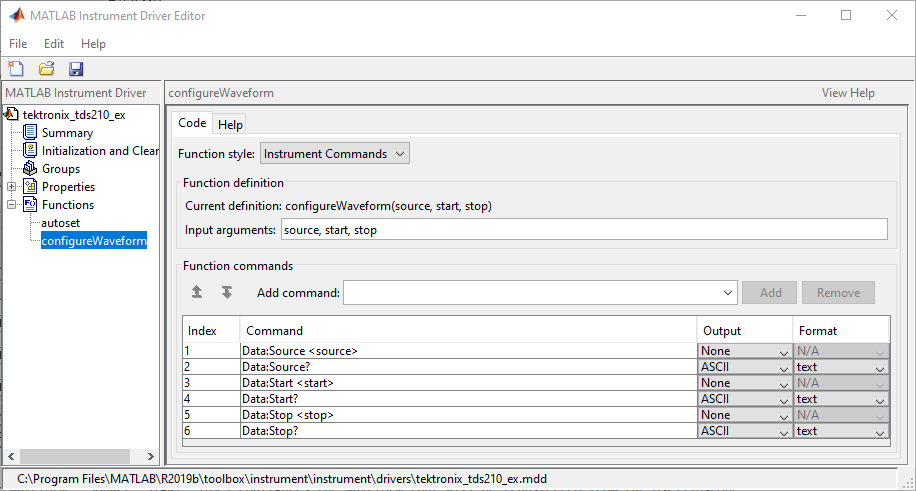Click the Summary icon in the driver tree

pos(30,132)
